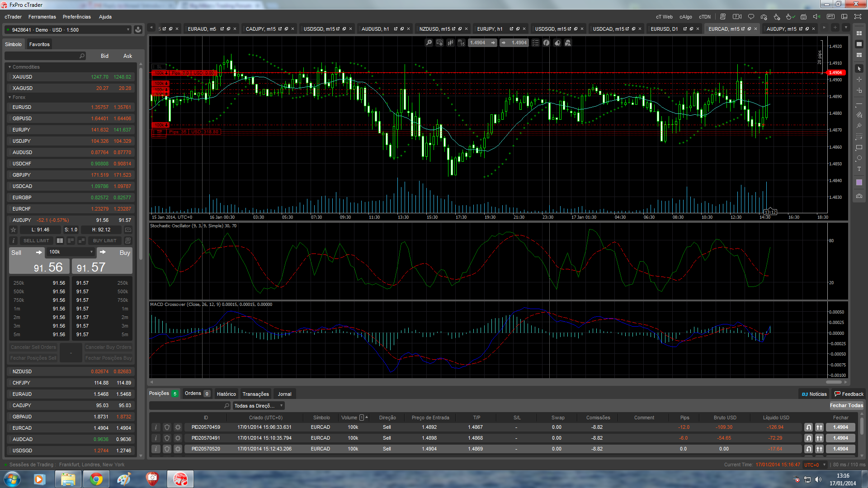Open info for position PID20570491
The height and width of the screenshot is (488, 868).
pyautogui.click(x=156, y=438)
